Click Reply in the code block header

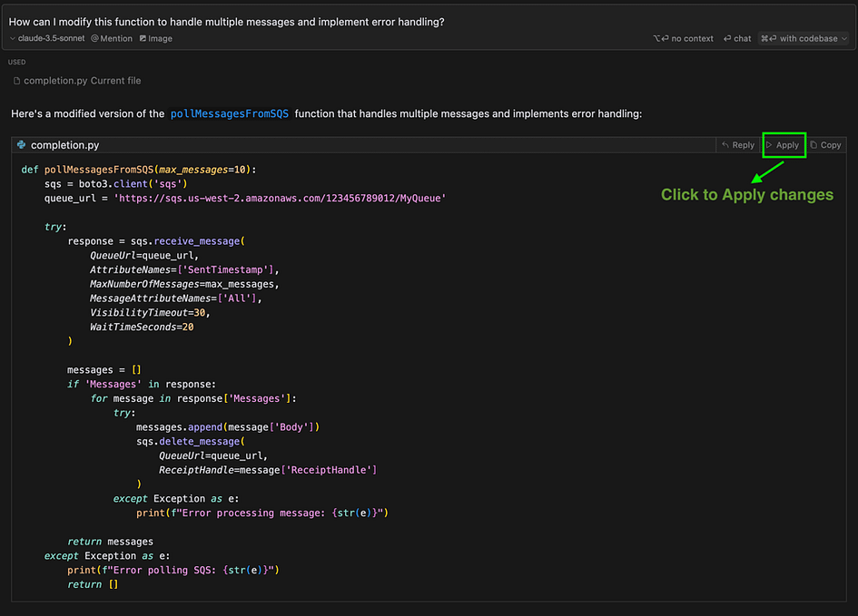click(738, 145)
